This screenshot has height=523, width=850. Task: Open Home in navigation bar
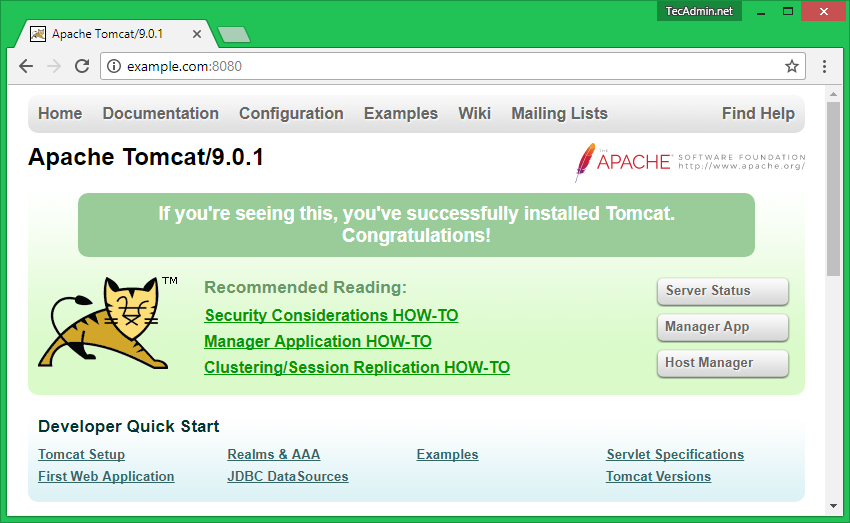[60, 113]
